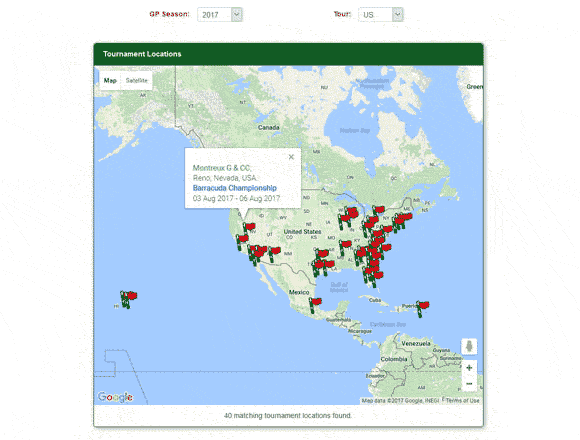This screenshot has height=440, width=580.
Task: Select the '40 matching tournament locations found' text
Action: coord(288,416)
